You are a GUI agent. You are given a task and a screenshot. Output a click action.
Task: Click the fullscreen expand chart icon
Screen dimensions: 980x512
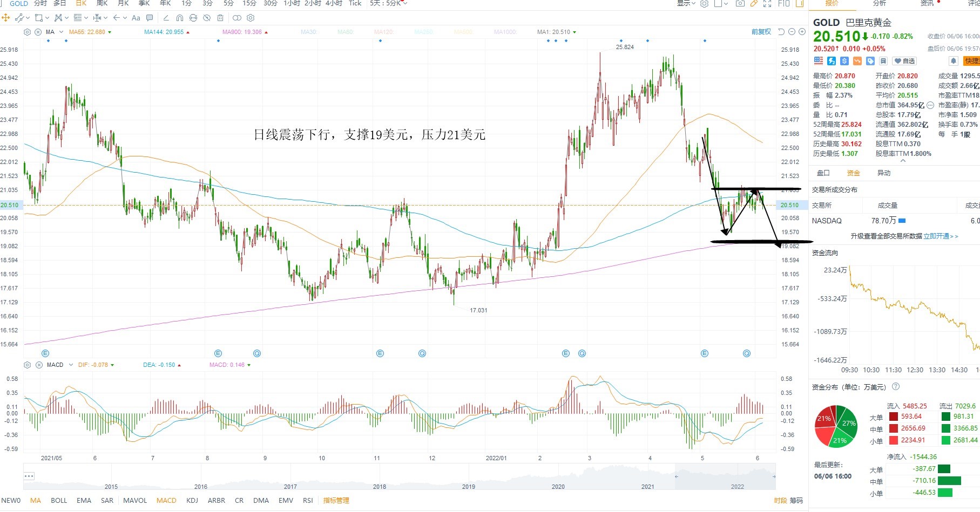[x=767, y=3]
